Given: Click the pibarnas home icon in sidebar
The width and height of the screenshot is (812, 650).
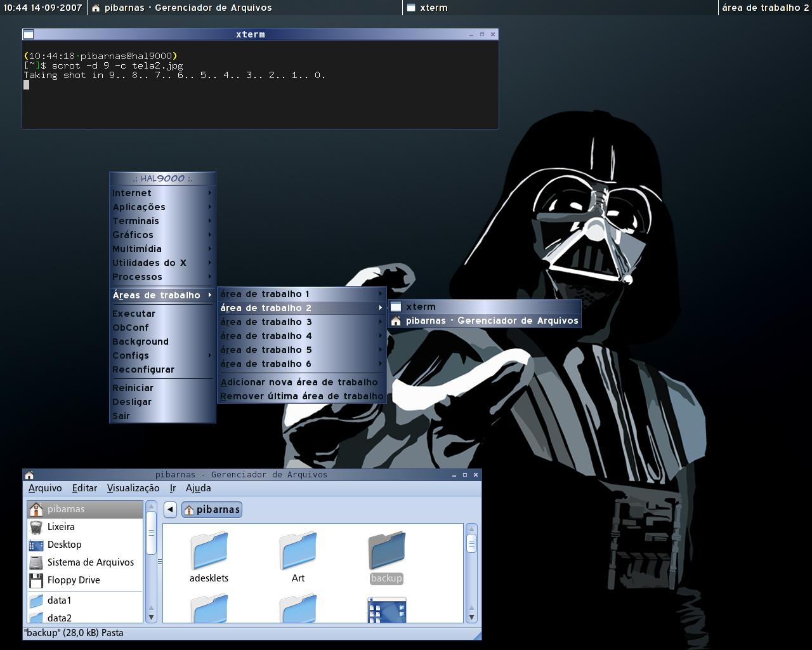Looking at the screenshot, I should (x=36, y=509).
